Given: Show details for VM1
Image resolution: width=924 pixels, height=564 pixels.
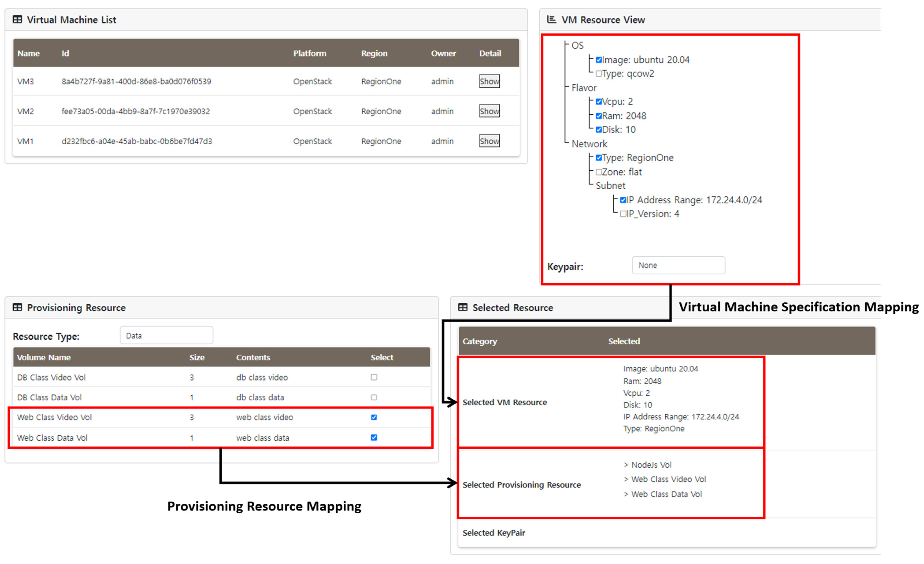Looking at the screenshot, I should click(489, 141).
